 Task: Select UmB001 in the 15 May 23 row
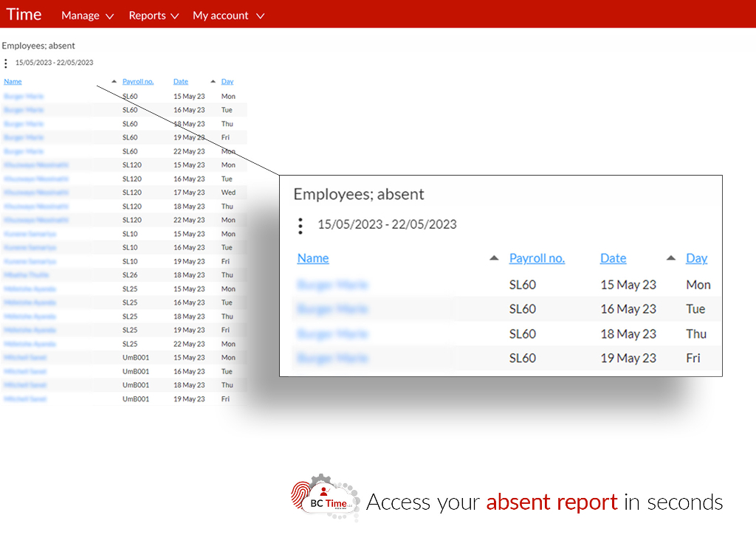point(136,358)
